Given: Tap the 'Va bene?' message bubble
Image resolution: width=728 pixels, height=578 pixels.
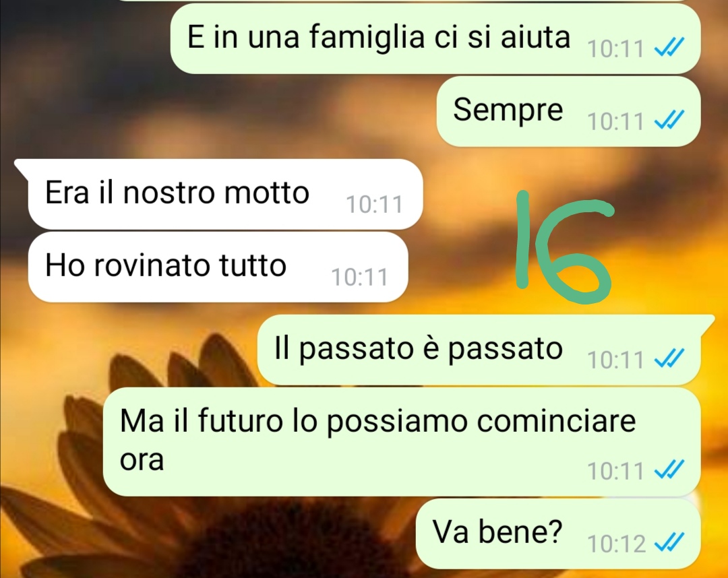Looking at the screenshot, I should [x=558, y=534].
